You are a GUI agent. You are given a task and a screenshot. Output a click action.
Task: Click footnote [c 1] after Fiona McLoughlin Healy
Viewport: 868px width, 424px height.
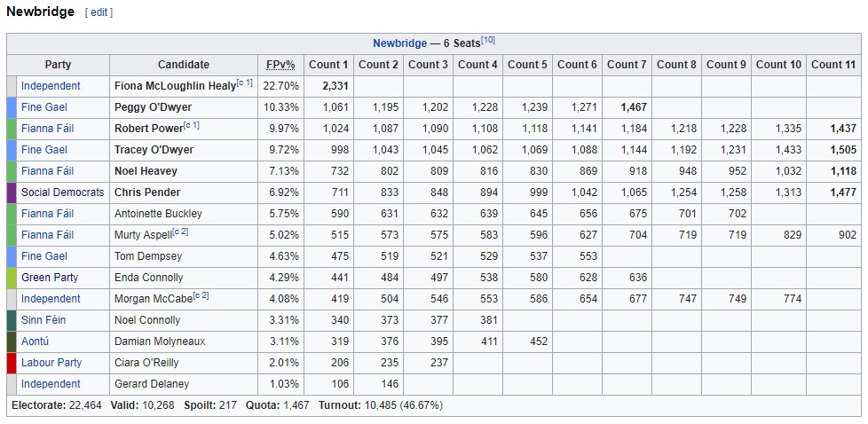pyautogui.click(x=244, y=83)
